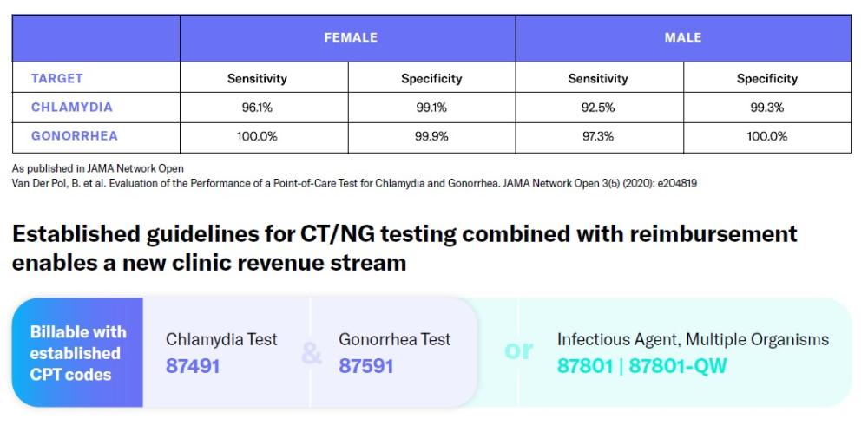Select the Gonorrhea Test code 87591
The height and width of the screenshot is (432, 868).
point(365,366)
